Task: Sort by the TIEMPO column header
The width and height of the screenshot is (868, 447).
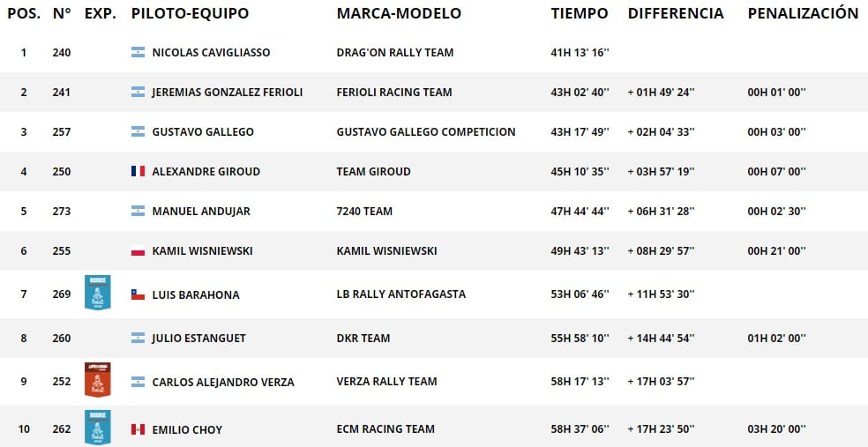Action: tap(579, 14)
